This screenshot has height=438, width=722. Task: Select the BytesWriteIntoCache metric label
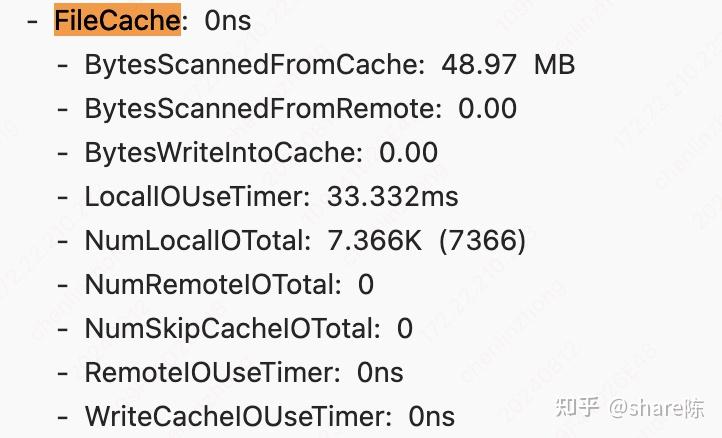[222, 153]
